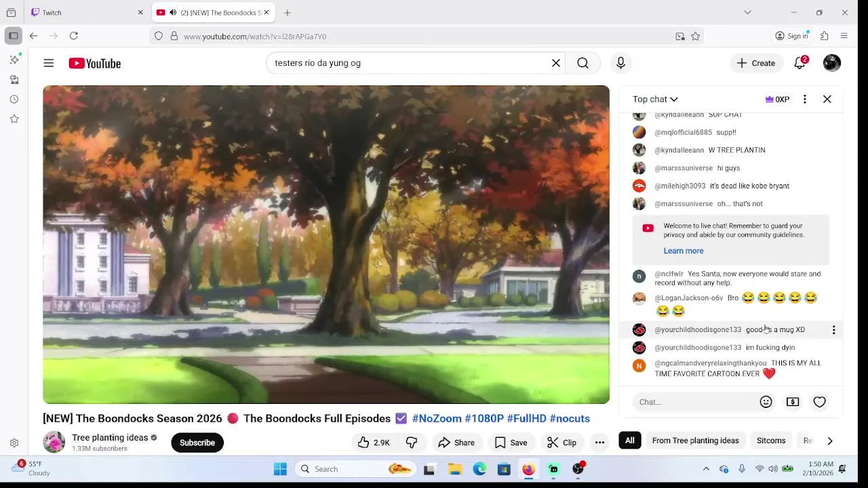The image size is (868, 488).
Task: Clear the search query with the X
Action: (556, 63)
